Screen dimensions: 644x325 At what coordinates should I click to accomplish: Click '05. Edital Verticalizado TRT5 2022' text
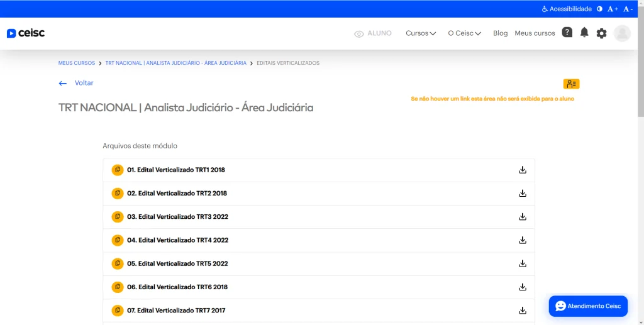(177, 263)
